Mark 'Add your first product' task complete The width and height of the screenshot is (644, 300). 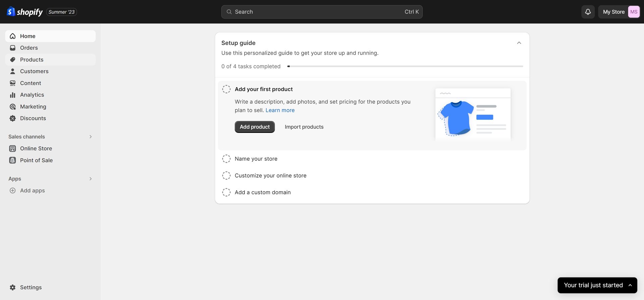point(226,89)
